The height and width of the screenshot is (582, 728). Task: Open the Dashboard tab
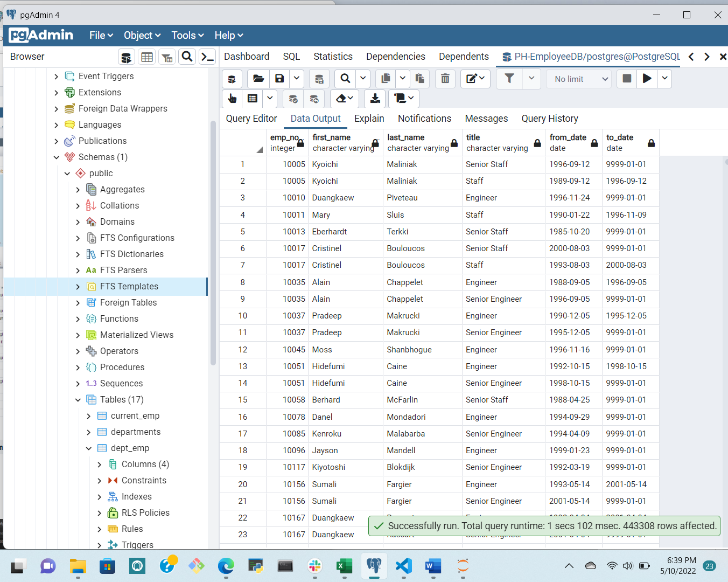pyautogui.click(x=247, y=57)
